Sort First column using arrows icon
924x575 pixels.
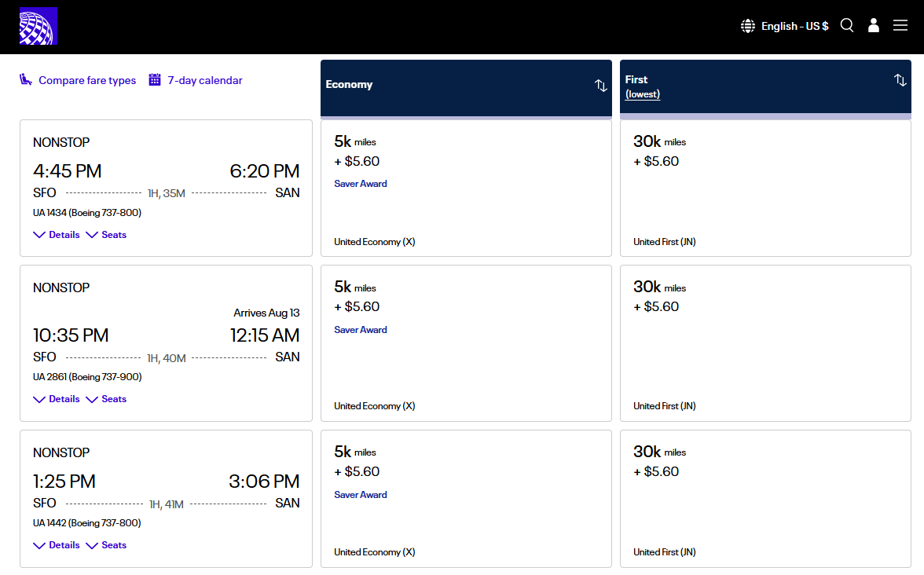coord(900,80)
